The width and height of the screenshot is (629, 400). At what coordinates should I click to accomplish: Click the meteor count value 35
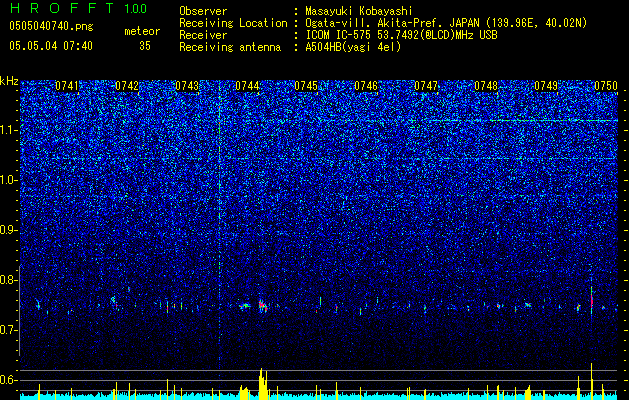[x=145, y=46]
